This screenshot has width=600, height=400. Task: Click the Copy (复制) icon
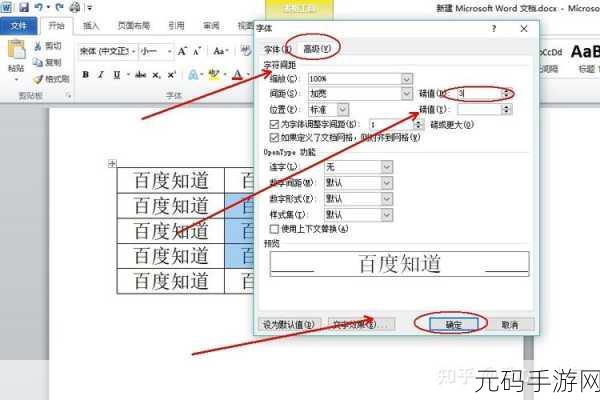pos(38,62)
